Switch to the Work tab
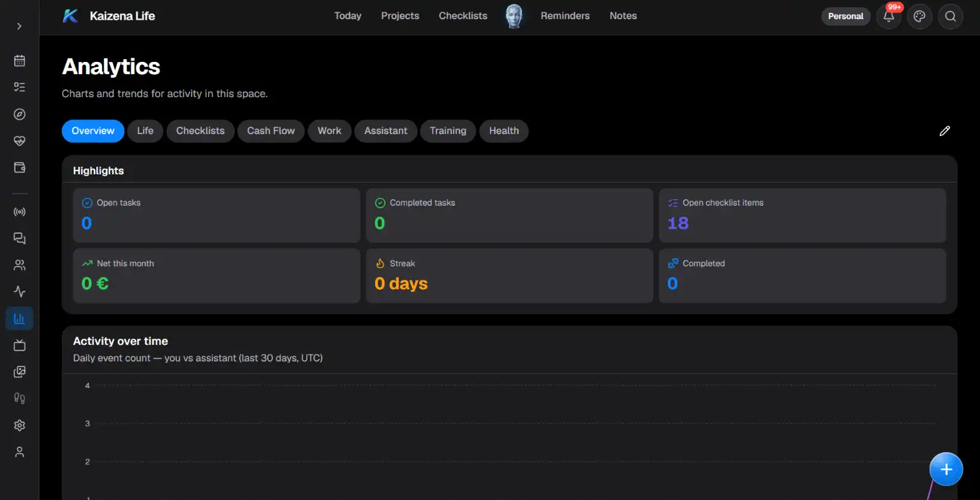 [x=329, y=131]
